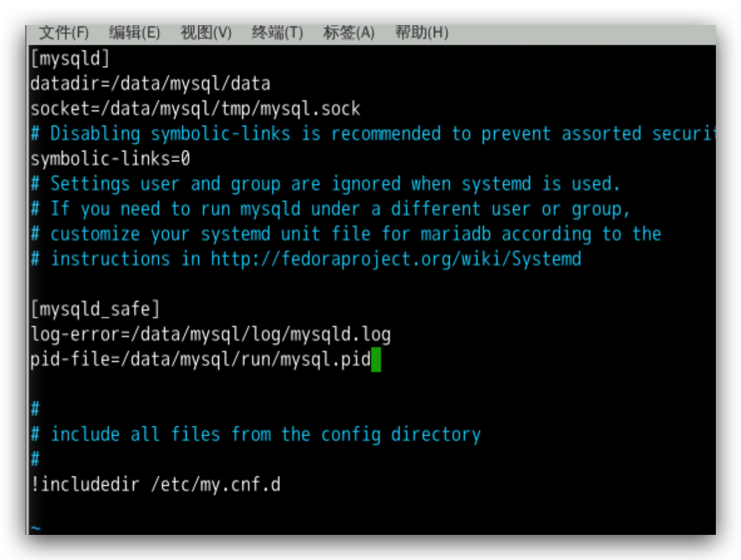Image resolution: width=741 pixels, height=560 pixels.
Task: Open the 视图(V) menu
Action: point(206,33)
